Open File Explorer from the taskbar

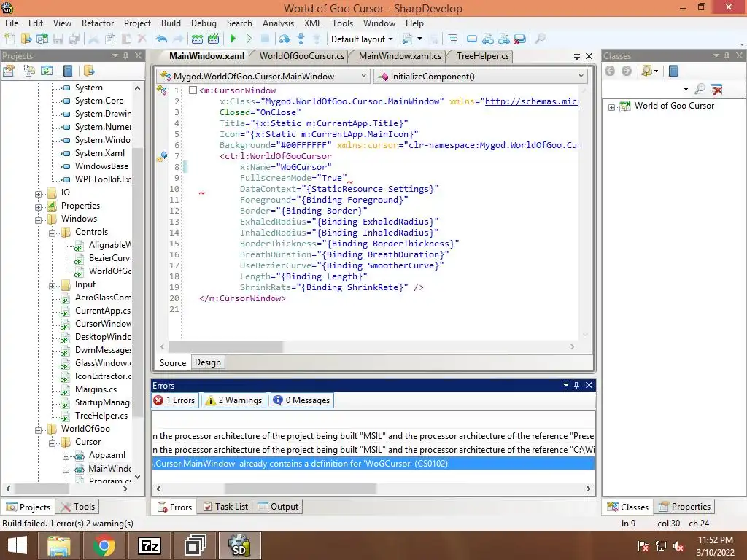pos(58,545)
